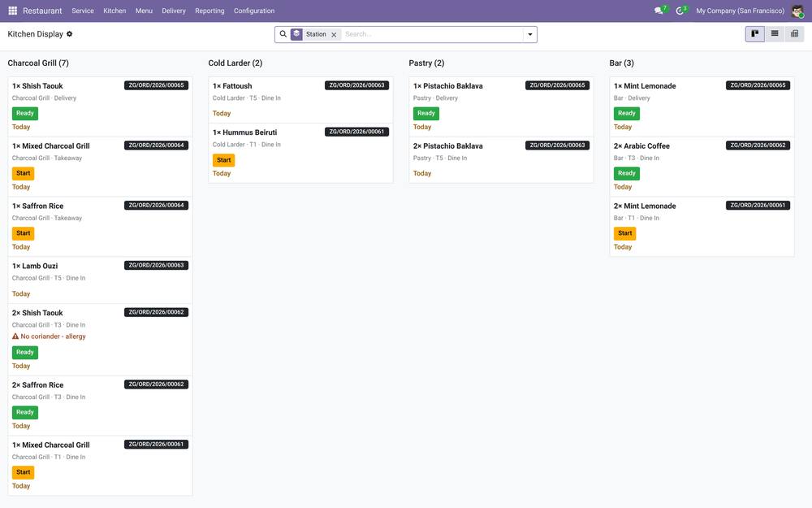Switch to List view
The height and width of the screenshot is (508, 812).
(775, 33)
